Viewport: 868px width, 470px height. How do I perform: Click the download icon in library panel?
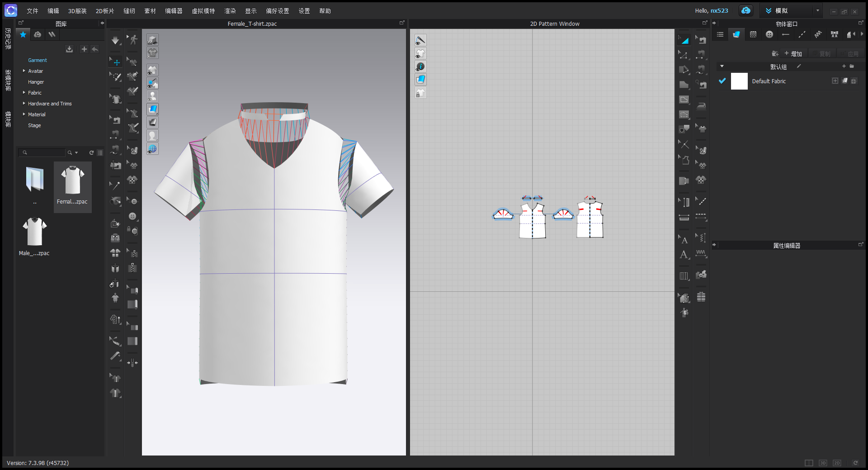(x=69, y=49)
